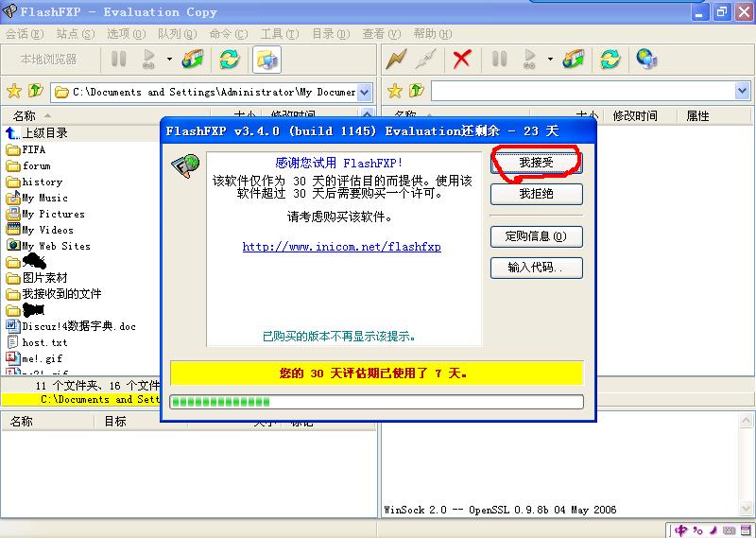
Task: Click the keyboard icon in IME bar
Action: 729,530
